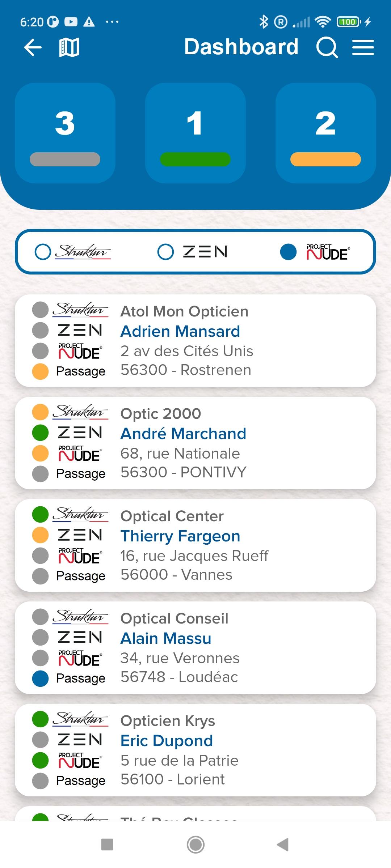The height and width of the screenshot is (868, 391).
Task: Click orange Passage dot for Atol Mon Opticien
Action: pyautogui.click(x=40, y=371)
